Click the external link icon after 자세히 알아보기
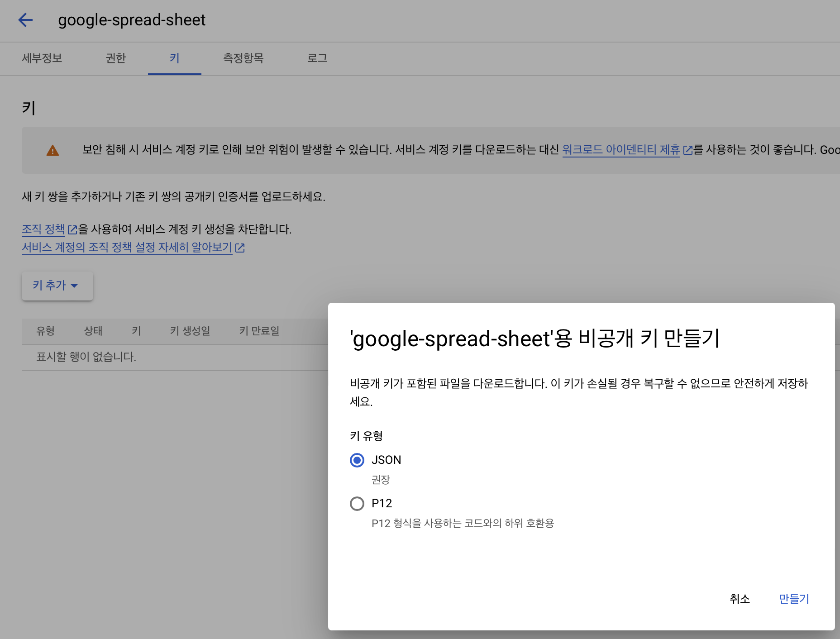Viewport: 840px width, 639px height. [x=240, y=248]
